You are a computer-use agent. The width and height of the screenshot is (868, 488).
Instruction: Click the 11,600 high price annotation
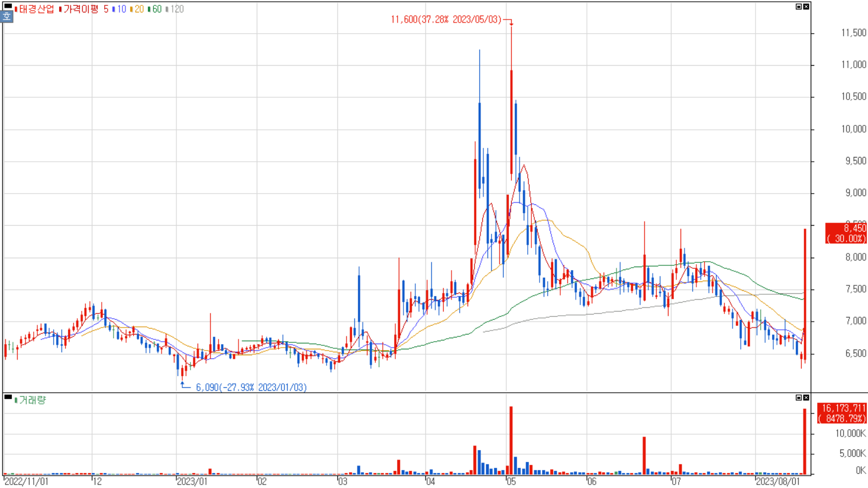pyautogui.click(x=446, y=20)
